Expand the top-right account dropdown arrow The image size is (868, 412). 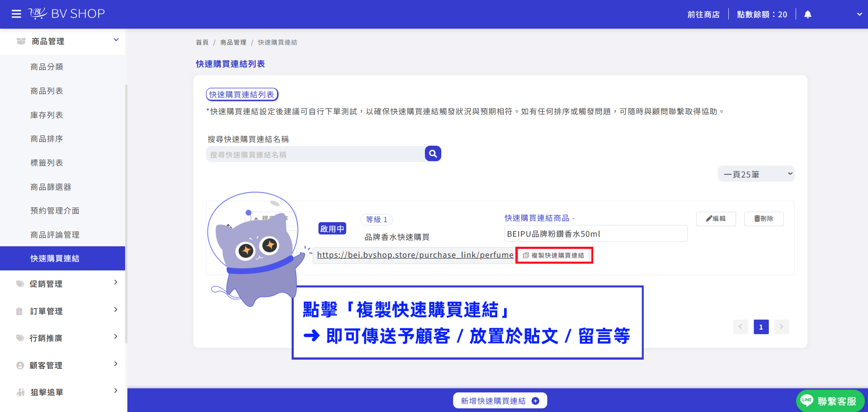click(859, 15)
